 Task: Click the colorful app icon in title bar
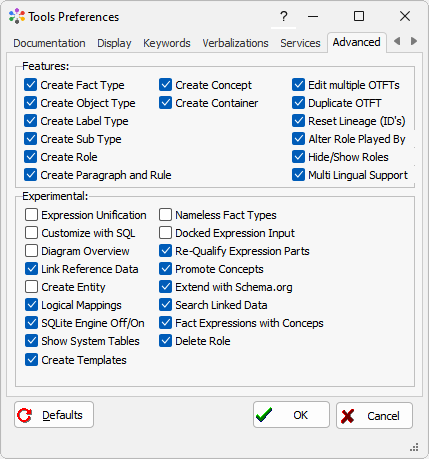pos(17,16)
